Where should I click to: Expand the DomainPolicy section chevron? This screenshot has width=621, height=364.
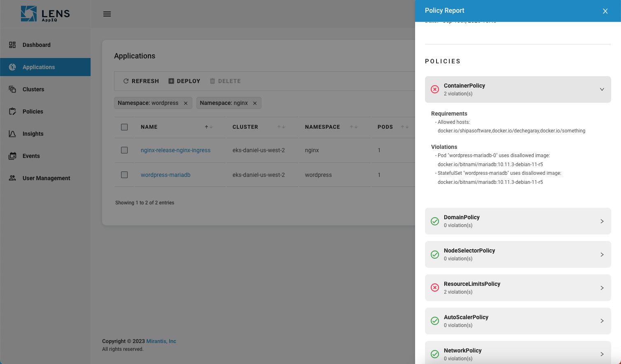(602, 221)
